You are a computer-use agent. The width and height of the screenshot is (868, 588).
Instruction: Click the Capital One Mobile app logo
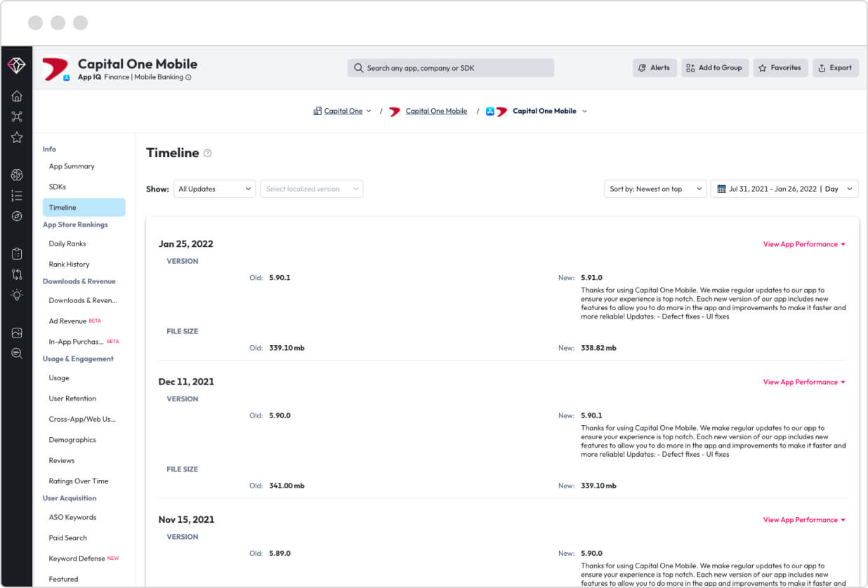55,68
